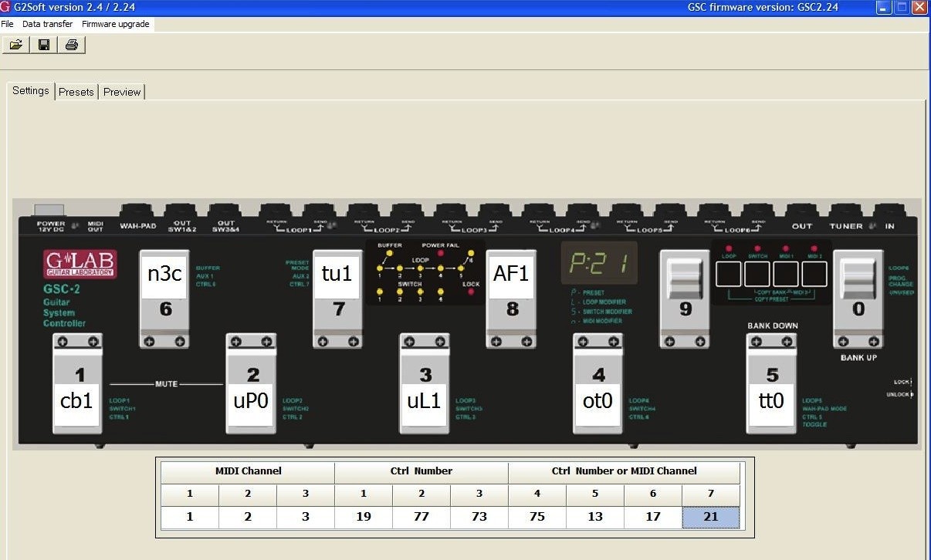
Task: Select highlighted column 7 value 21
Action: pos(711,517)
